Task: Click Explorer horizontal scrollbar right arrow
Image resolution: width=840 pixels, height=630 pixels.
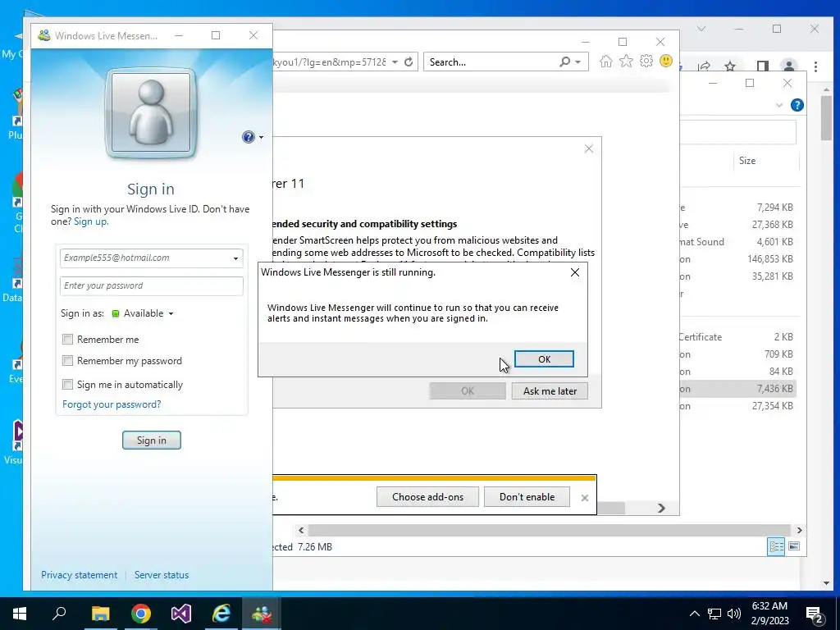Action: pos(799,531)
